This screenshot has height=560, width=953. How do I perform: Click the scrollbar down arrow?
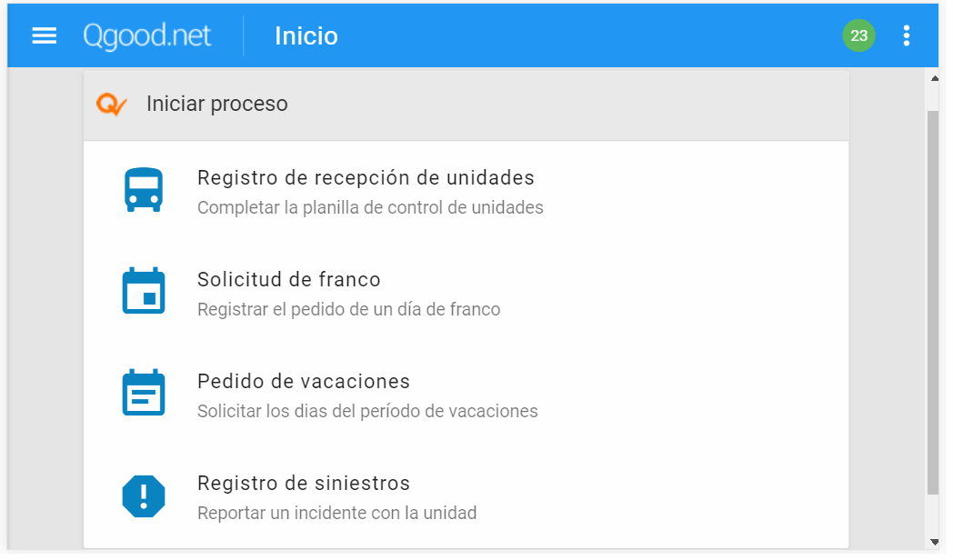934,543
